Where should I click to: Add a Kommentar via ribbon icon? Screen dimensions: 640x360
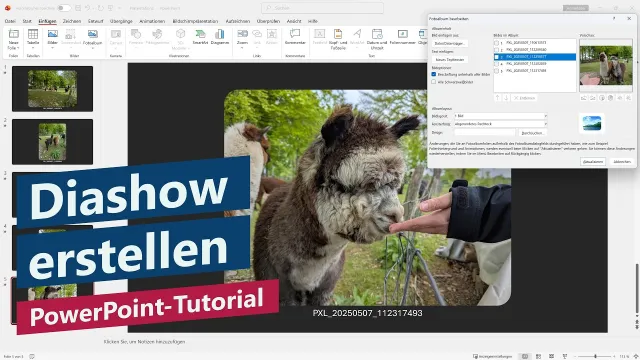coord(295,34)
